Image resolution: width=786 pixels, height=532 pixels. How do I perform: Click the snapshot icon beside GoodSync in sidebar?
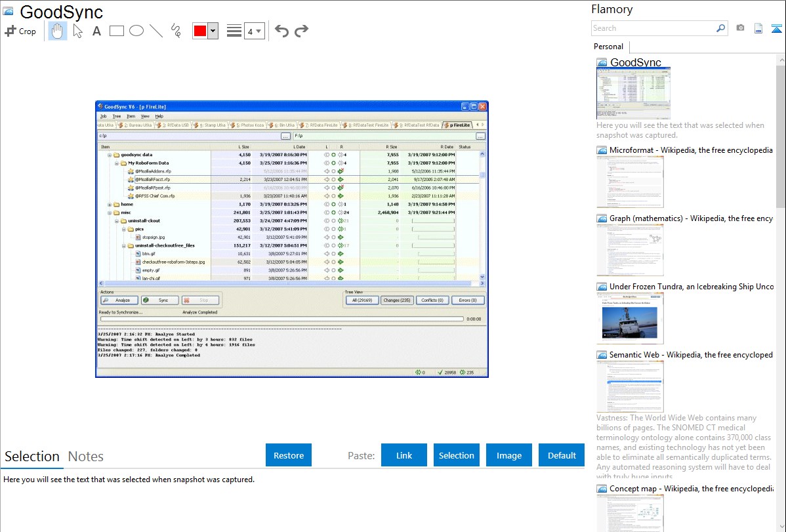602,63
